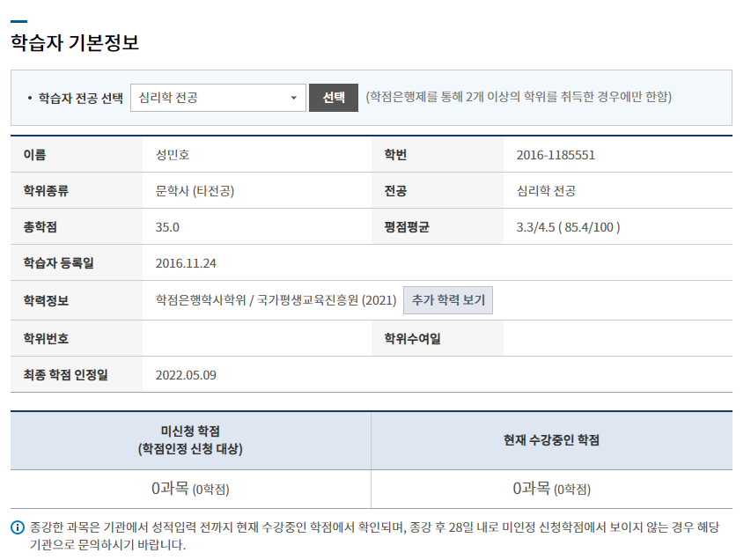This screenshot has height=560, width=751.
Task: Click the 평점평균 label
Action: click(407, 227)
